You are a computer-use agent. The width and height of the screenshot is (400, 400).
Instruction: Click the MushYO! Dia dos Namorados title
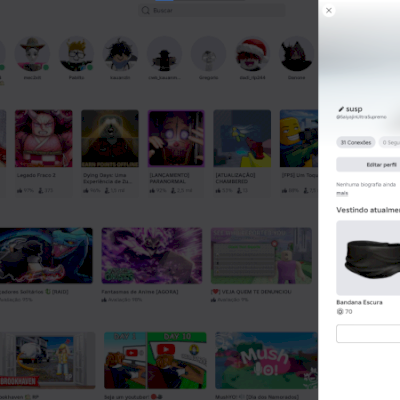coord(257,397)
